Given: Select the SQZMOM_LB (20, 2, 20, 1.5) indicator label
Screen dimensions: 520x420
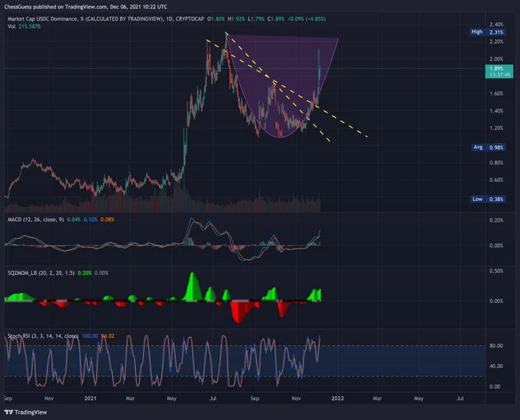Looking at the screenshot, I should [x=41, y=273].
